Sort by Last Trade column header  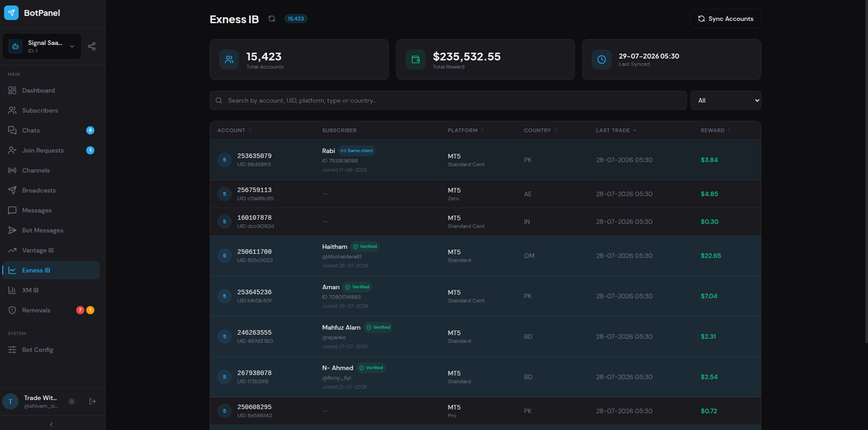tap(616, 130)
